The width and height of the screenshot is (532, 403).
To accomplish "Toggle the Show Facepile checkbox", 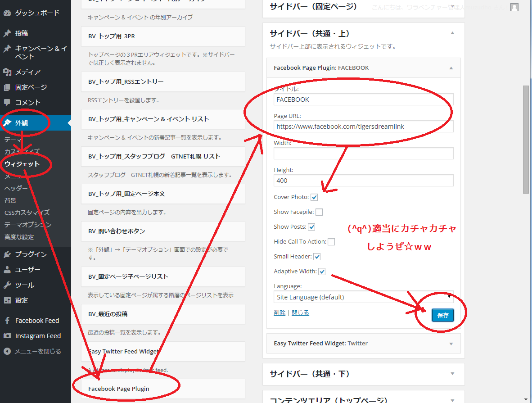I will tap(319, 212).
